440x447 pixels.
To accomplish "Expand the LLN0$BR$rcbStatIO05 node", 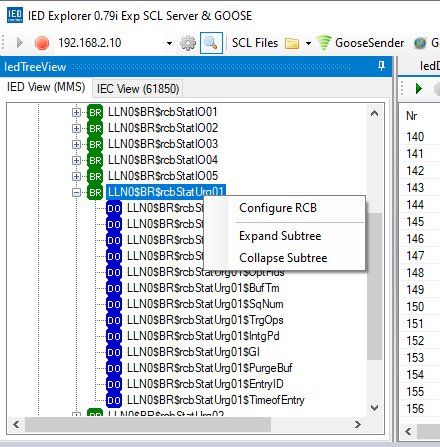I will pyautogui.click(x=76, y=176).
